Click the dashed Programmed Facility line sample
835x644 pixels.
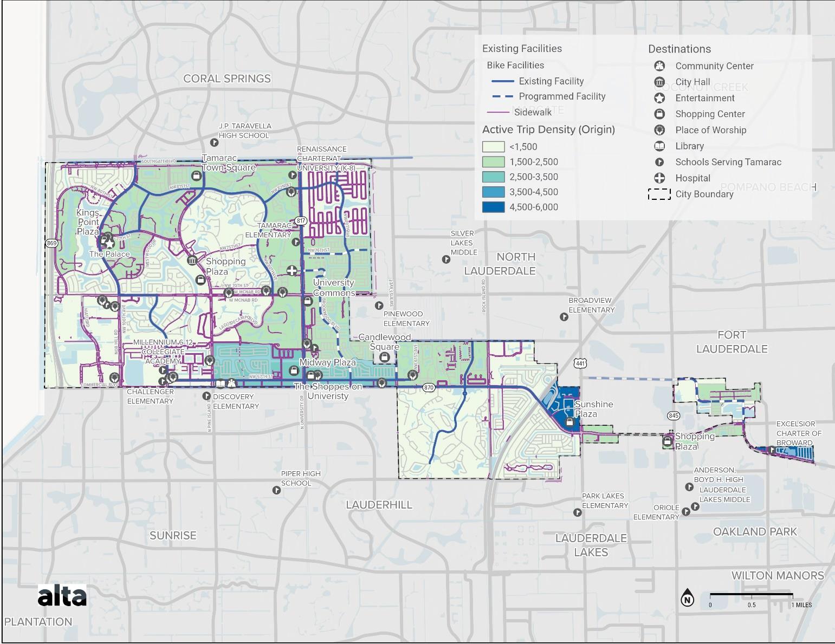click(502, 96)
